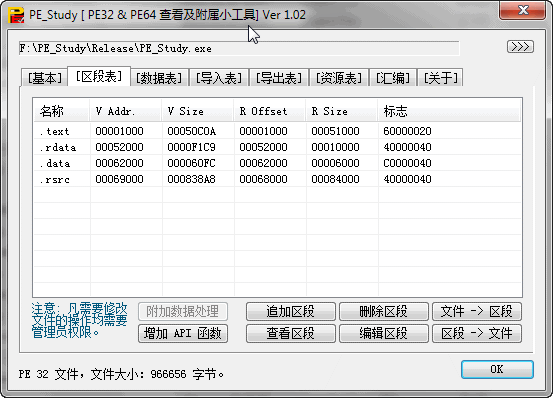This screenshot has width=553, height=398.
Task: Click the 查看区段 button
Action: [x=291, y=333]
